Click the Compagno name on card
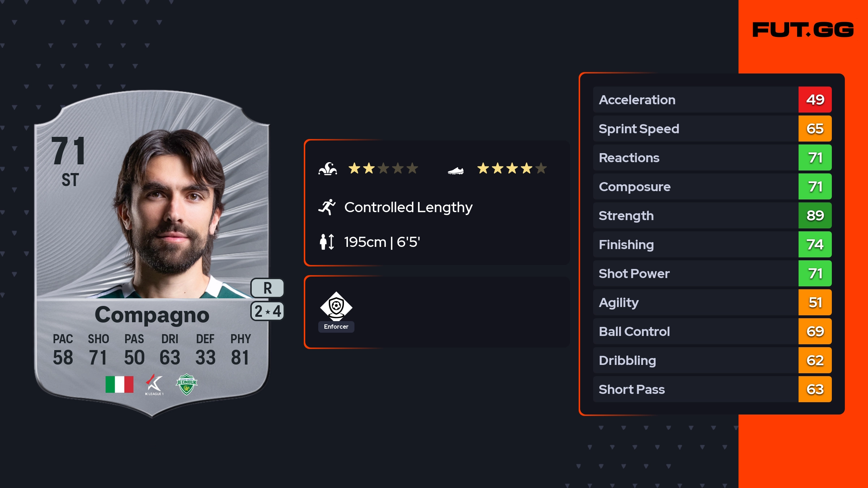 click(x=152, y=315)
